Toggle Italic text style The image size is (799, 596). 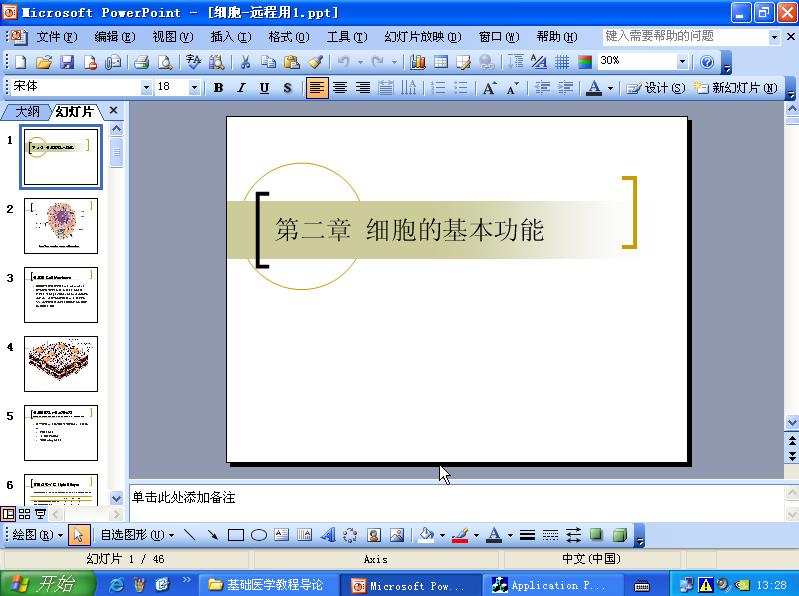point(241,88)
